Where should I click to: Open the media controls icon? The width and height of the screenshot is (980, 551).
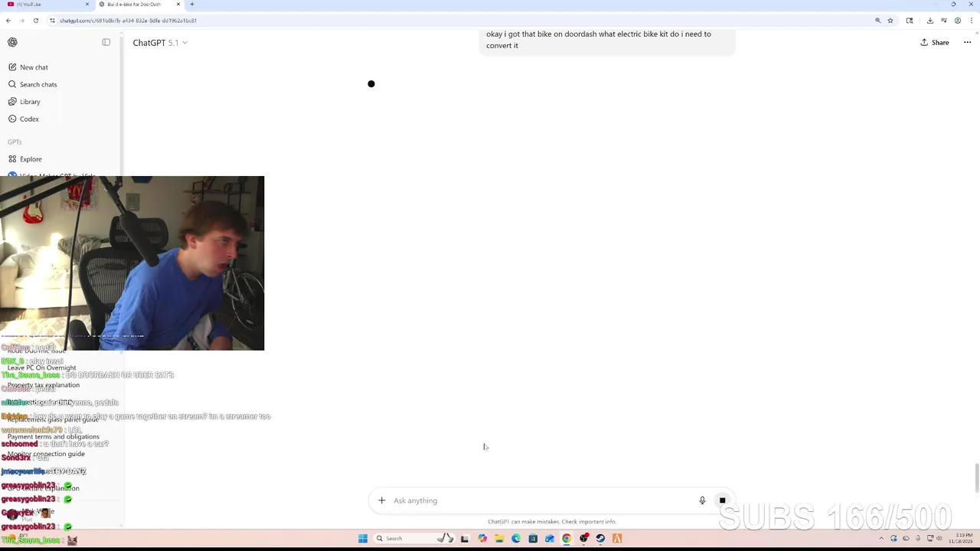coord(943,21)
